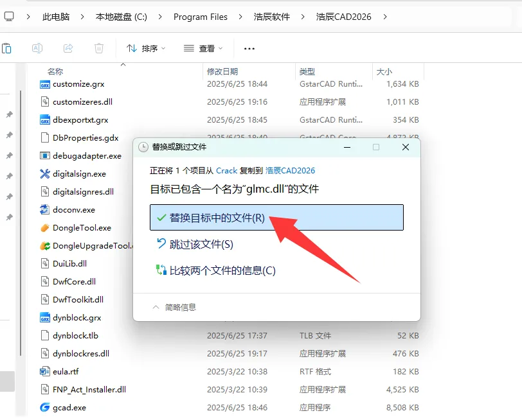Click the 1,634 KB size cell
Viewport: 522px width, 420px height.
click(x=402, y=84)
